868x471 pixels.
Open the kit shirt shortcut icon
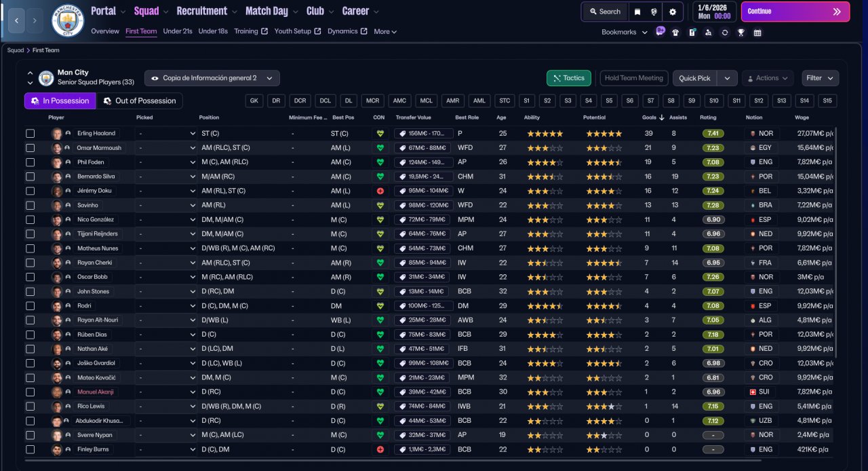pyautogui.click(x=675, y=32)
